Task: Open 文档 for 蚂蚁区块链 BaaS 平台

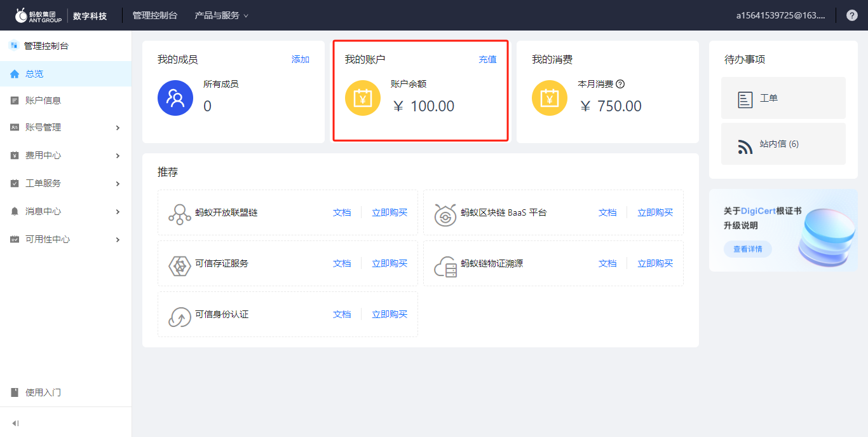Action: coord(607,212)
